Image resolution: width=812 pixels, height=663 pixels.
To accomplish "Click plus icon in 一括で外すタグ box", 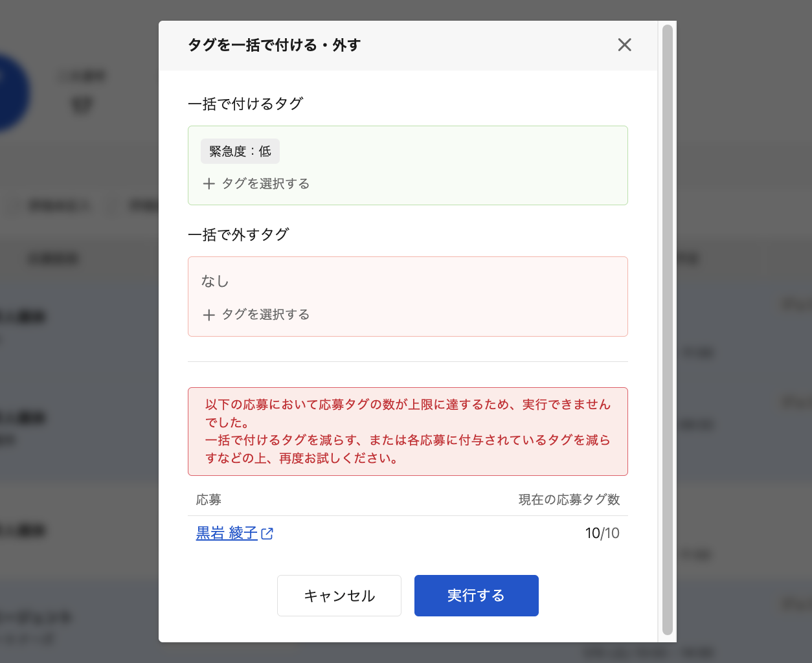I will click(x=209, y=315).
